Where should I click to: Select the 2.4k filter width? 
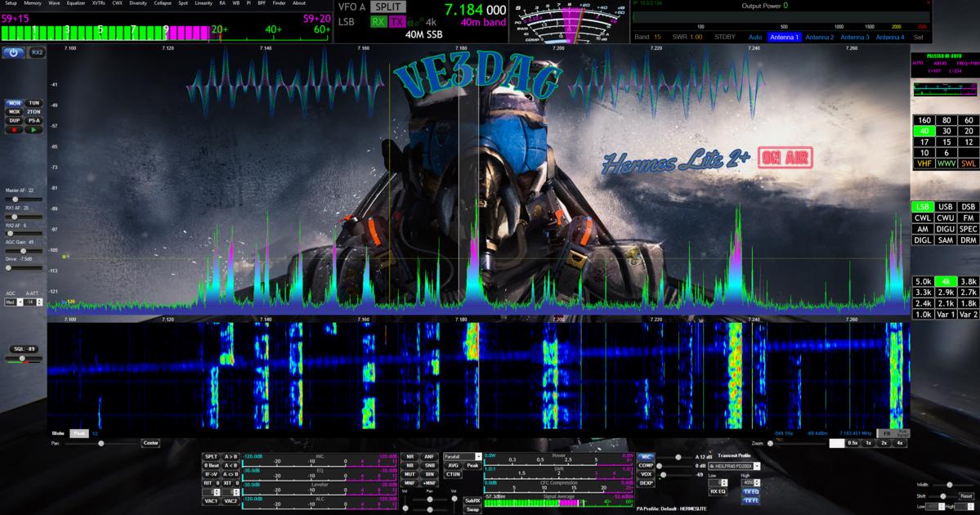[924, 303]
